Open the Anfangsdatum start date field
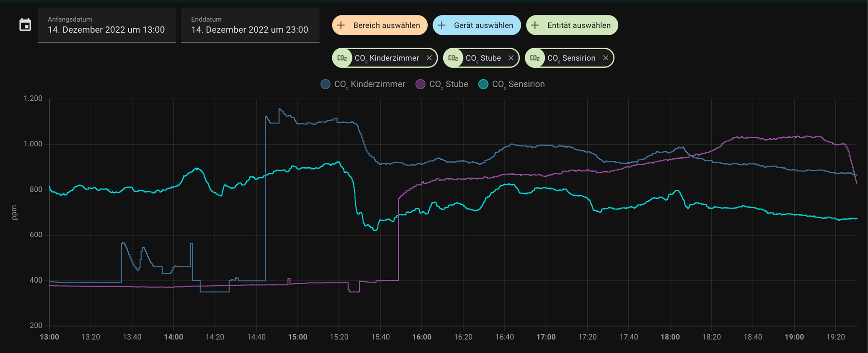The width and height of the screenshot is (868, 353). (107, 26)
